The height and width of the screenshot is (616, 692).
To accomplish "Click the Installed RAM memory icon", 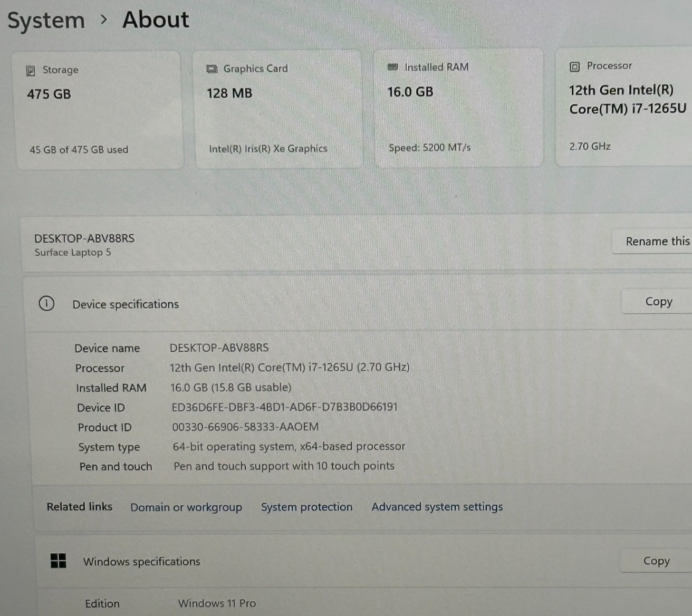I will tap(392, 67).
